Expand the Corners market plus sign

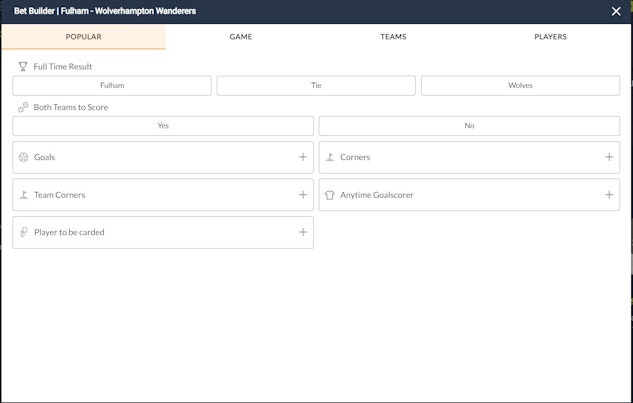click(609, 157)
